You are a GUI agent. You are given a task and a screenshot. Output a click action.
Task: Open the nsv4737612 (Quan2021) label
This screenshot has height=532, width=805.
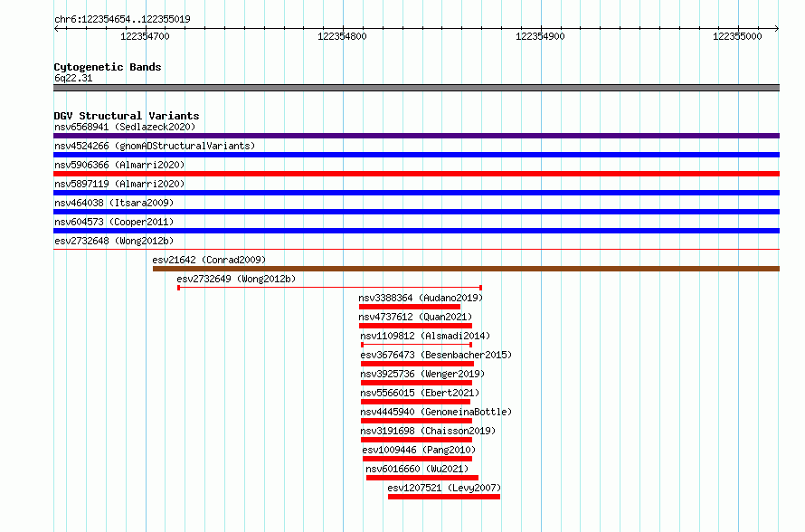click(x=415, y=317)
